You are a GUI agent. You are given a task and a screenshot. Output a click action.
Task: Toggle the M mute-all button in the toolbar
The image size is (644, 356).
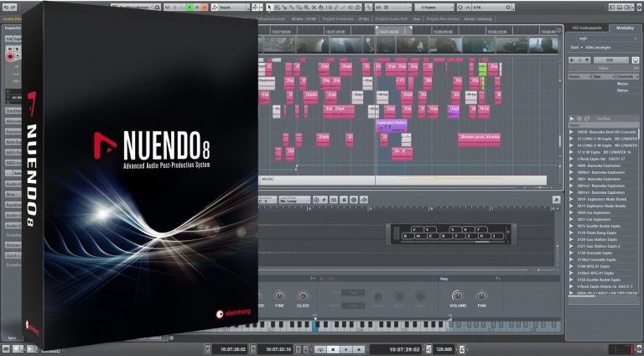pyautogui.click(x=167, y=8)
